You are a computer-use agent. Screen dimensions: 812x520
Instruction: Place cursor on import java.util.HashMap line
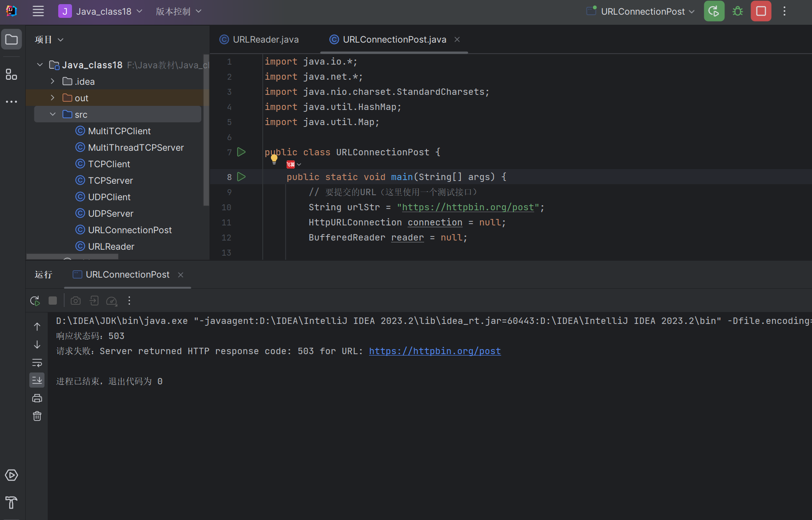[x=333, y=107]
